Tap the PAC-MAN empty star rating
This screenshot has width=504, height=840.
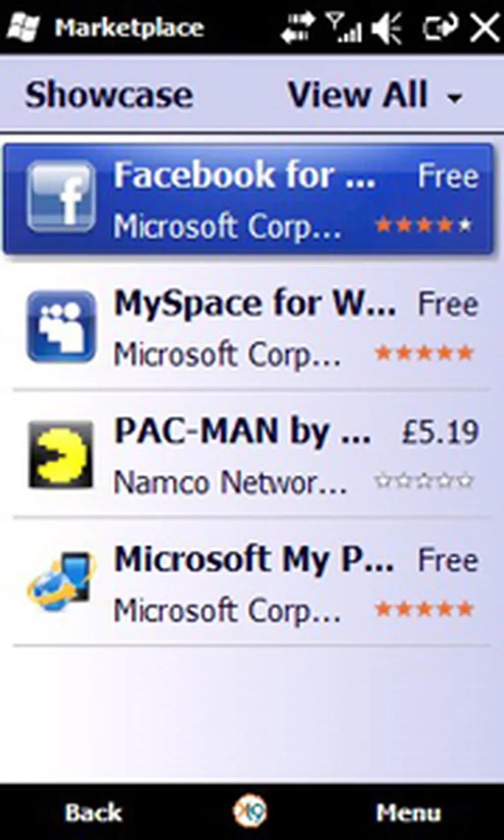coord(423,480)
